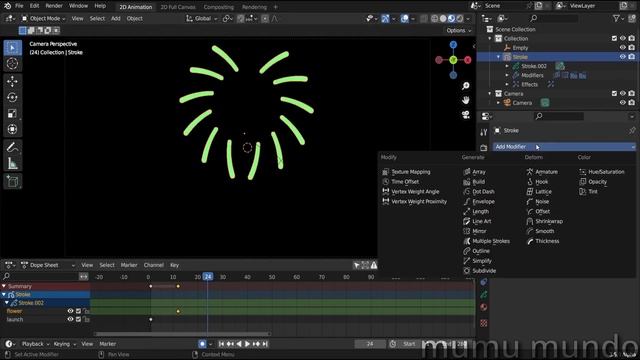
Task: Select the Select Box tool in toolbar
Action: click(x=12, y=48)
